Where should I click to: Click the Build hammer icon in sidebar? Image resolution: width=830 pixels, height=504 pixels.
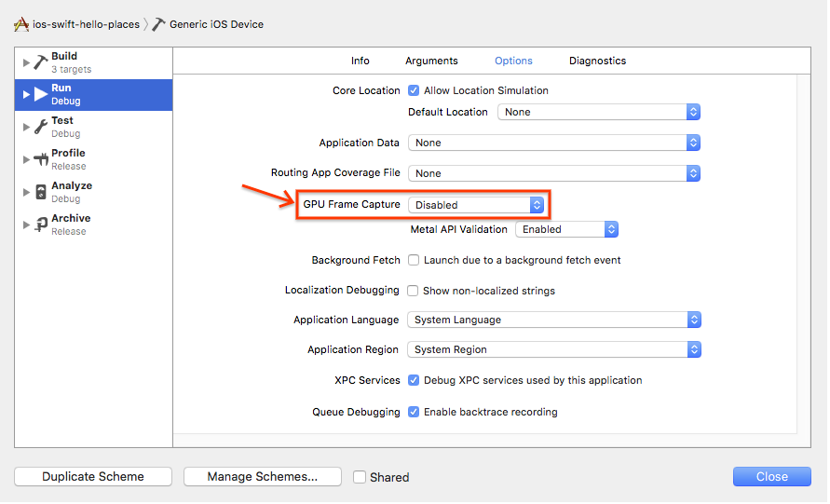[40, 62]
